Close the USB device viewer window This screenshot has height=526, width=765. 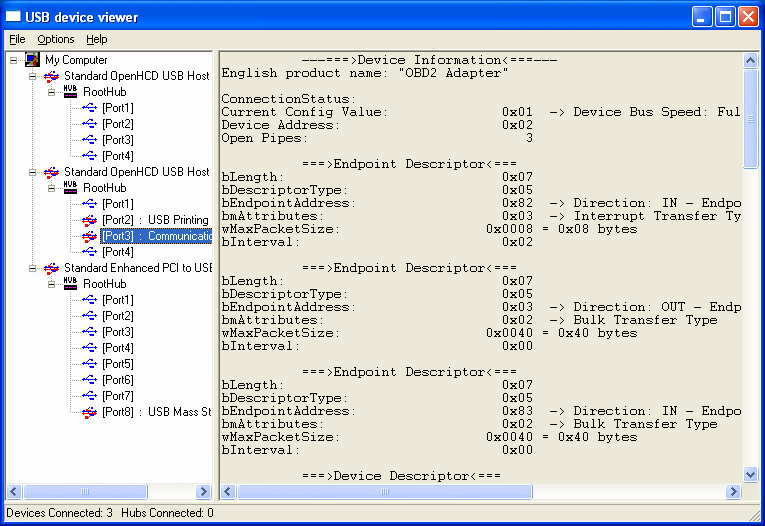click(748, 17)
